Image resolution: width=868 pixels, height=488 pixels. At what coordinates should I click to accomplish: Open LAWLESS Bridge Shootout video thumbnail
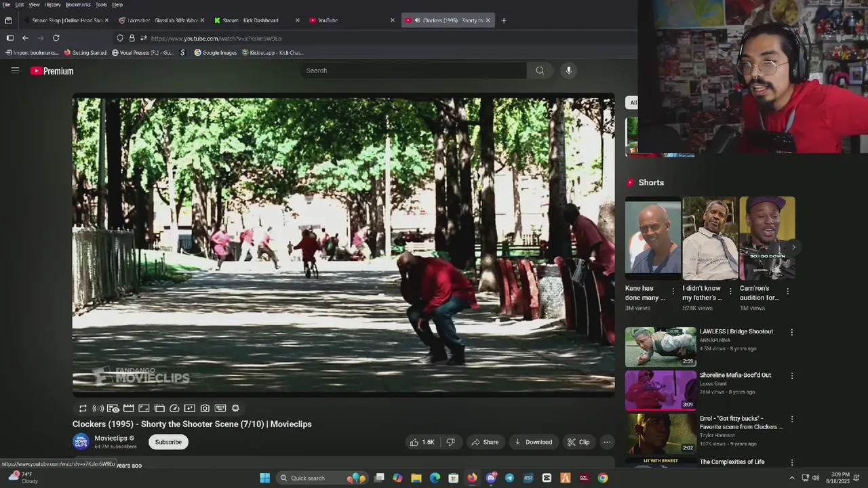point(660,346)
